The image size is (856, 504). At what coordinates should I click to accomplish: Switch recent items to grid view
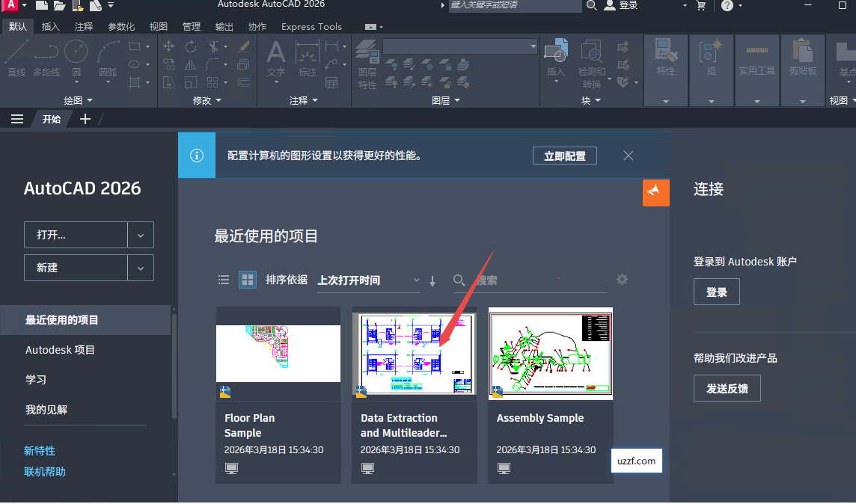247,280
